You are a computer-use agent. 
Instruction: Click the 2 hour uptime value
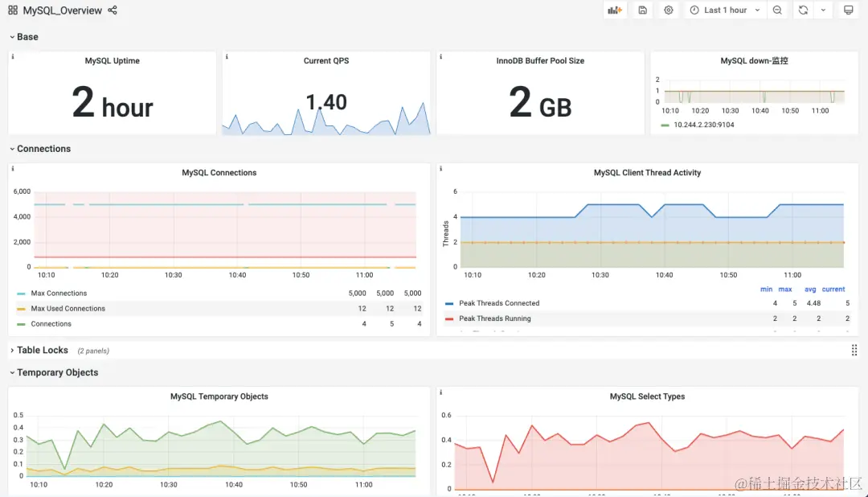(112, 103)
